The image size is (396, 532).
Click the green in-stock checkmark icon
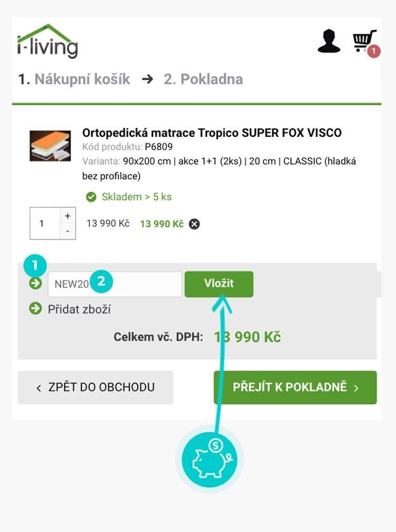(x=91, y=197)
